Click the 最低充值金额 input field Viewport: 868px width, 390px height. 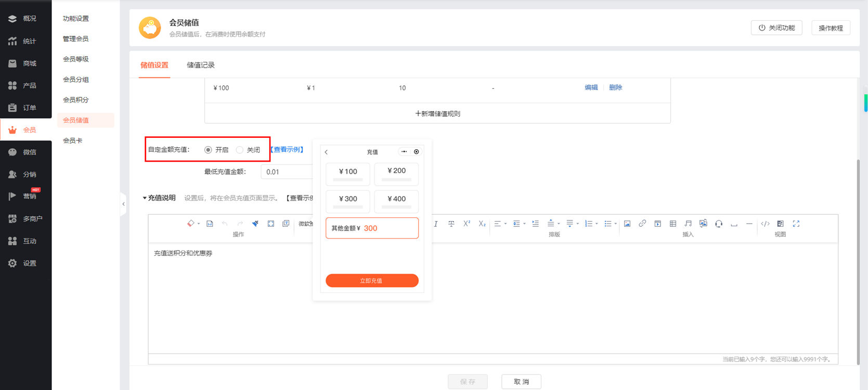pyautogui.click(x=287, y=172)
